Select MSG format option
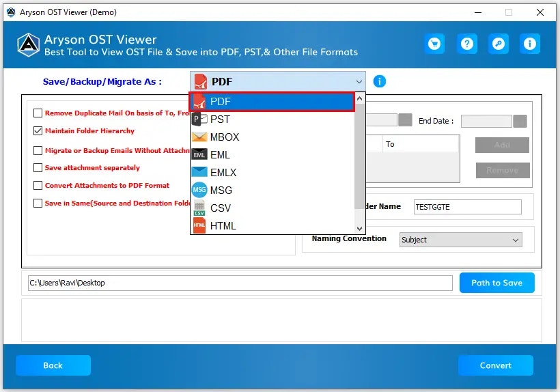The image size is (560, 392). 272,191
